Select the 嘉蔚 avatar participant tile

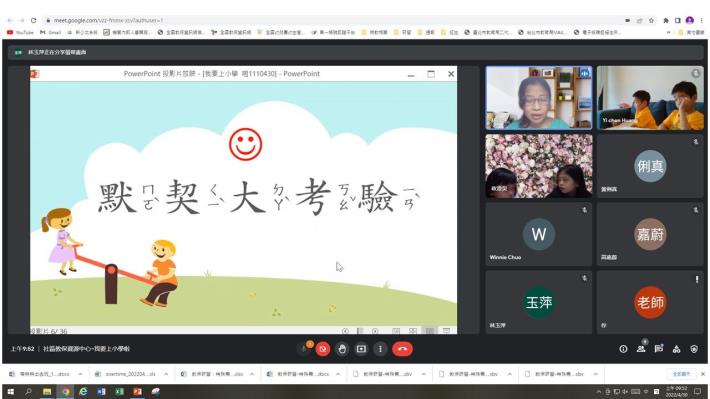pyautogui.click(x=650, y=234)
